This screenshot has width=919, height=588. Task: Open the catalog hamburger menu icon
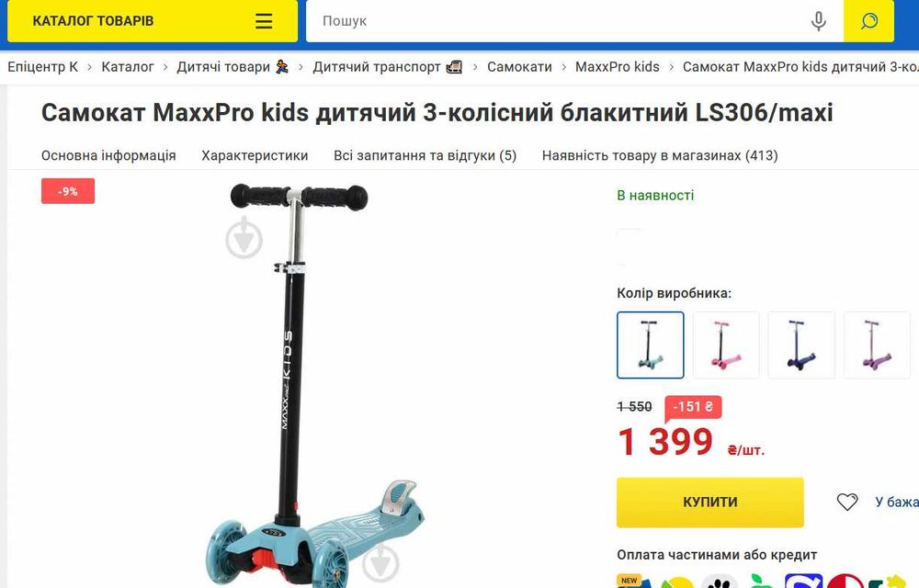(264, 21)
